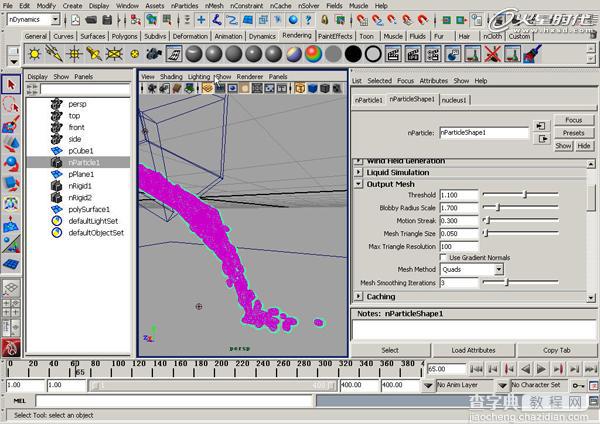Assign the rainbow ramp shader ball
The height and width of the screenshot is (424, 600).
313,54
